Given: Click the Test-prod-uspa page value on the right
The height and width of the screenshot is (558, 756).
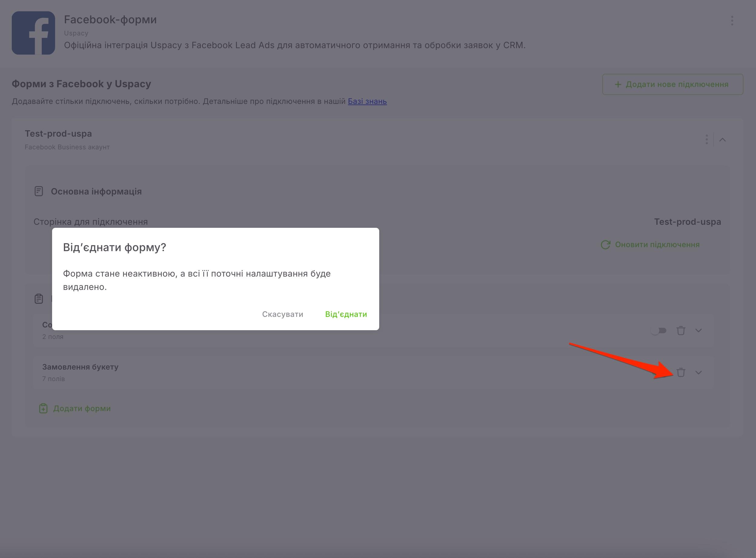Looking at the screenshot, I should click(x=688, y=221).
